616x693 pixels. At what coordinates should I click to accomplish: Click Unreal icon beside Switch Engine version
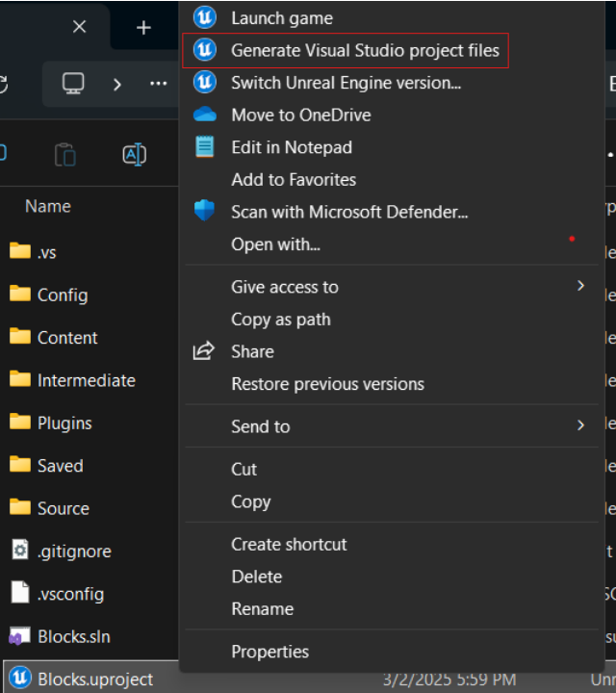point(205,82)
